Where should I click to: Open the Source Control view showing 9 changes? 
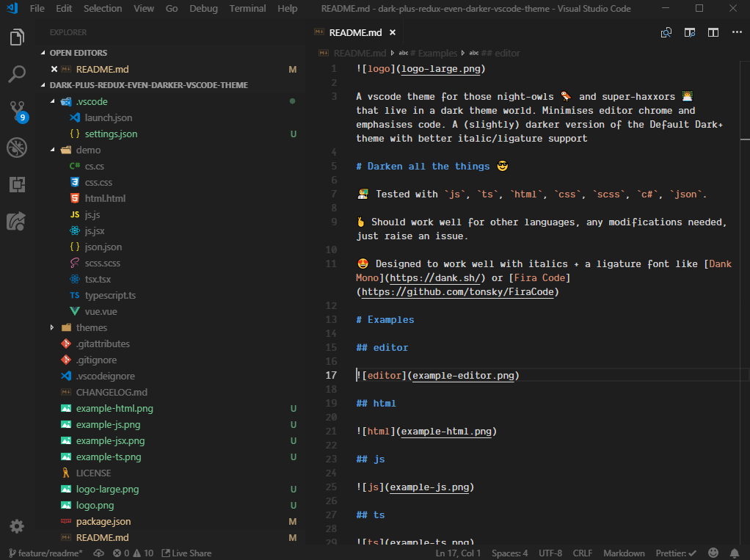17,110
